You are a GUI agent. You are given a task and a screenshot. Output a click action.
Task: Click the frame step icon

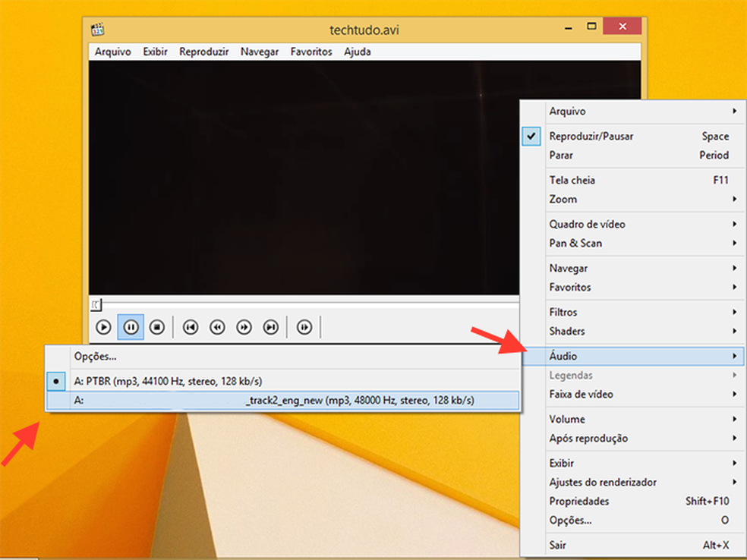(304, 327)
